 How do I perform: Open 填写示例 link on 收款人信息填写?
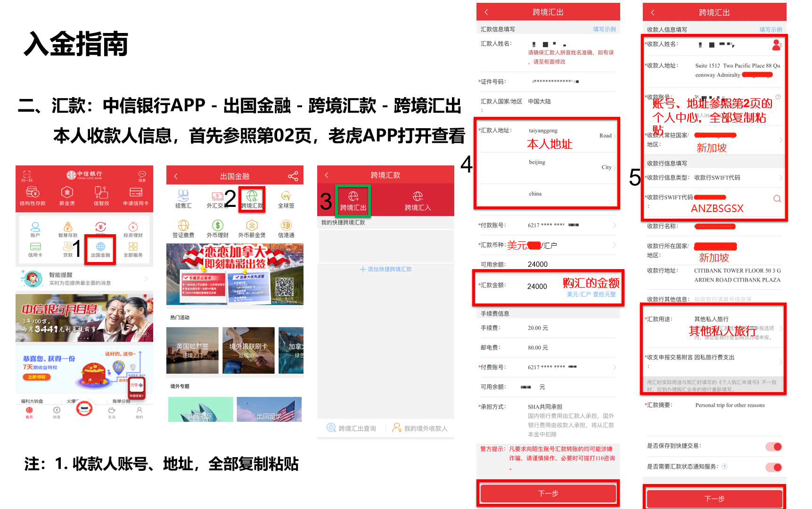(x=771, y=30)
